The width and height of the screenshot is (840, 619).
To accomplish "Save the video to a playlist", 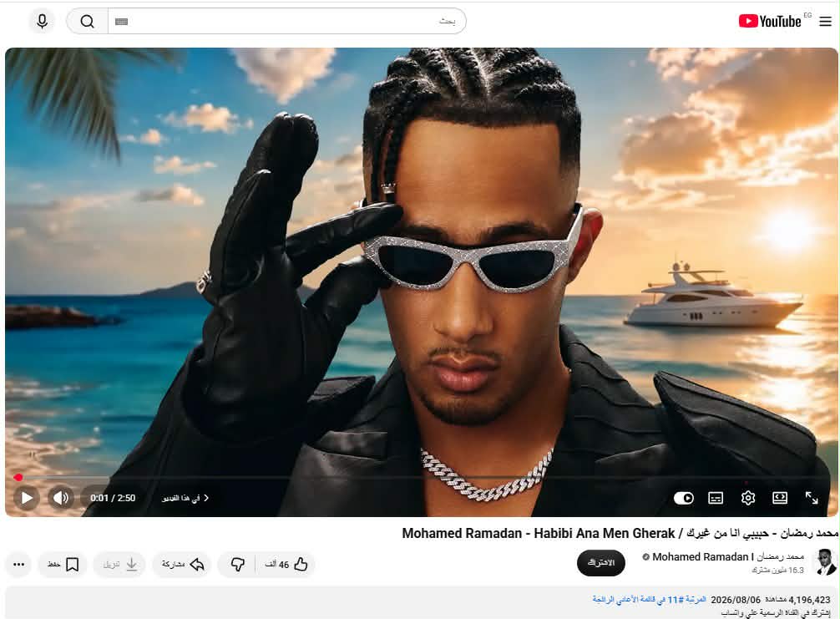I will [63, 565].
